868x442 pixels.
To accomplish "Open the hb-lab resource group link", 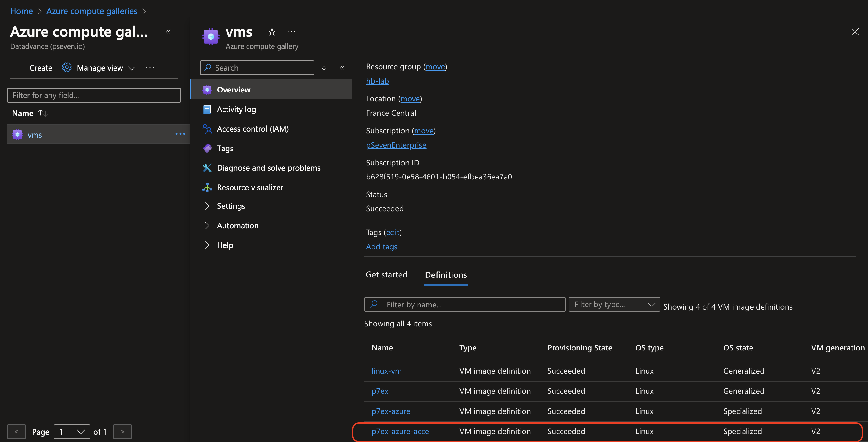I will pos(377,81).
